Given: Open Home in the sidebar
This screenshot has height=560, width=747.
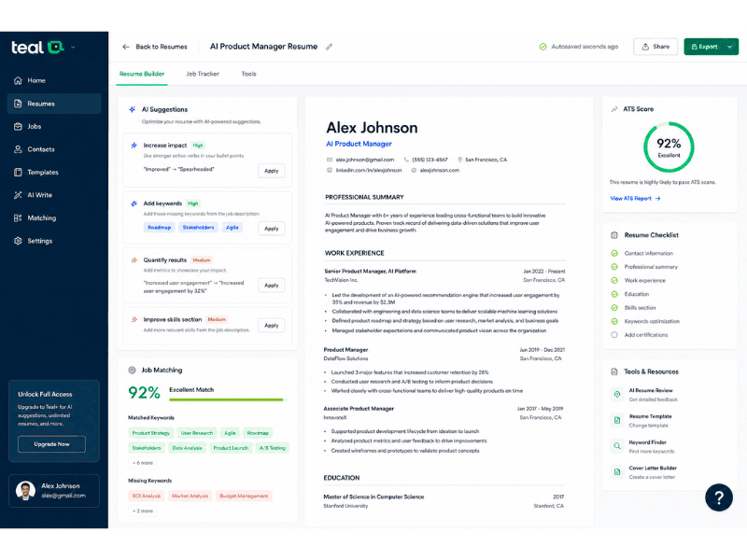Looking at the screenshot, I should [54, 80].
